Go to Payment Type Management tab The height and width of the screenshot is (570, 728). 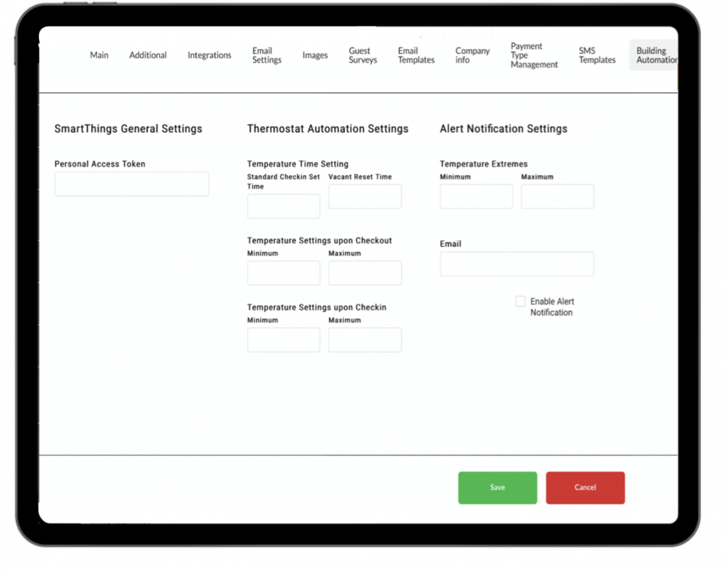(x=534, y=56)
